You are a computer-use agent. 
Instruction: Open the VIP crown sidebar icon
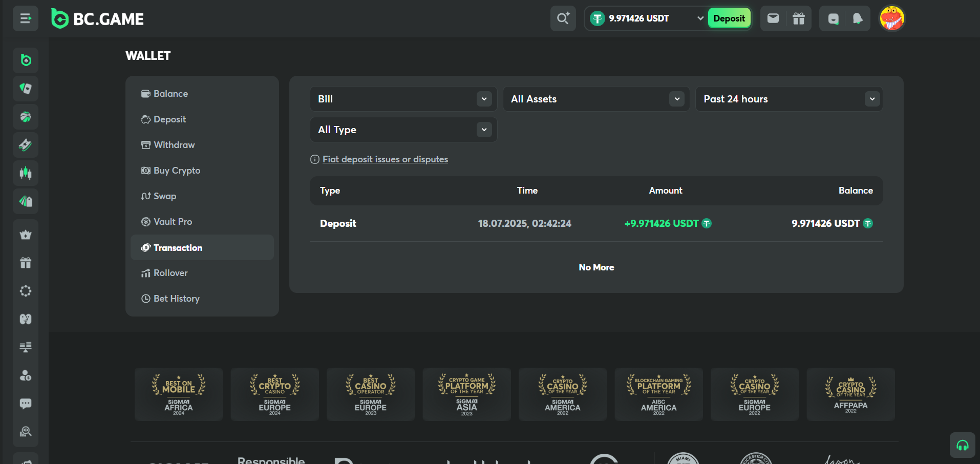click(x=26, y=235)
